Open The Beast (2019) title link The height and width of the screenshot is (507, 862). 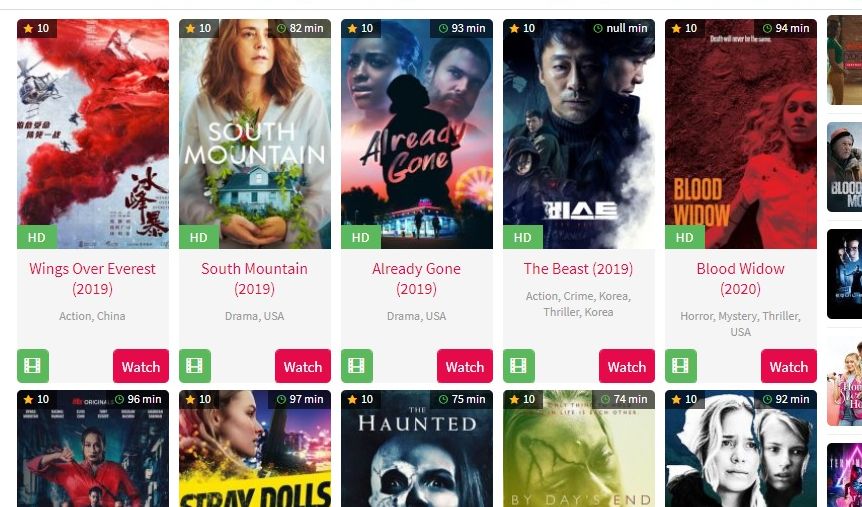(x=578, y=269)
